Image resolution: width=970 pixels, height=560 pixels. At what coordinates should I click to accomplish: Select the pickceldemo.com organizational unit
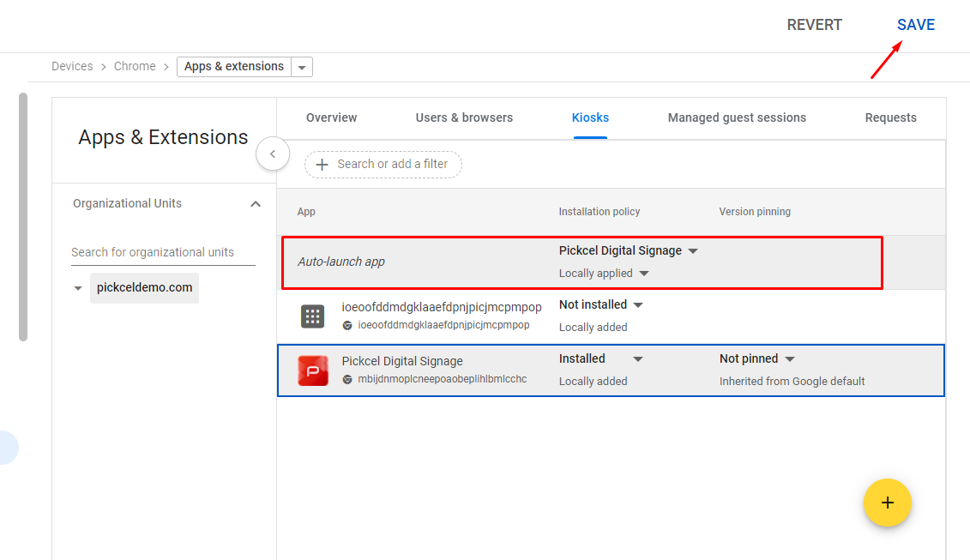(144, 288)
